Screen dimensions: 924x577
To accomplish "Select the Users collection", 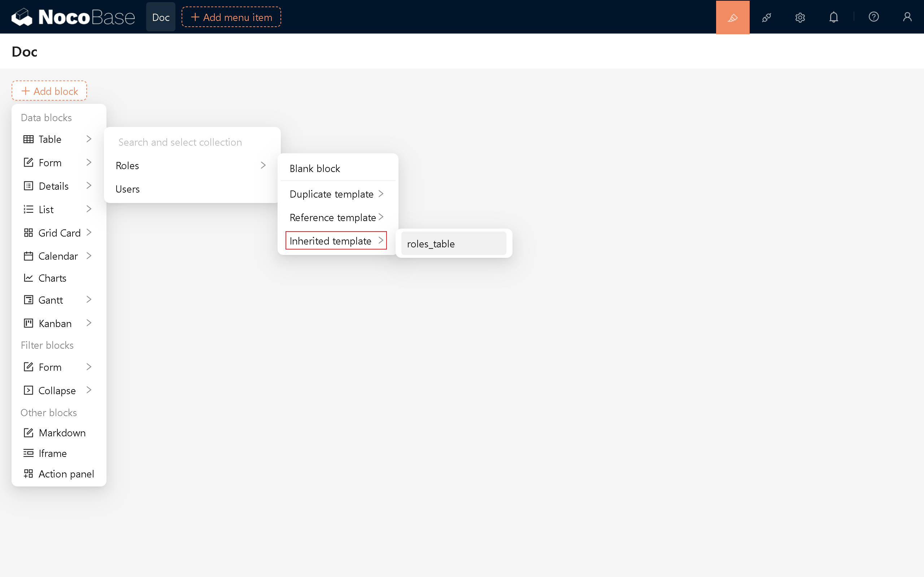I will [x=127, y=189].
